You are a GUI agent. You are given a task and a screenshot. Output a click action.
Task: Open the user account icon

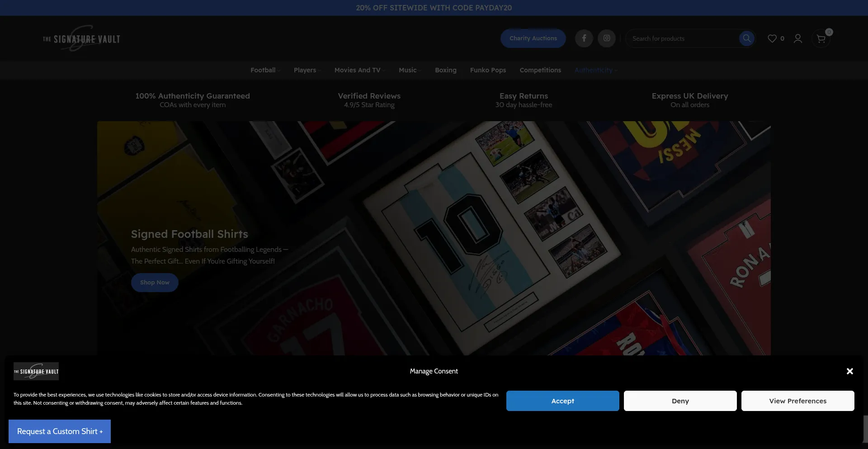pyautogui.click(x=798, y=38)
